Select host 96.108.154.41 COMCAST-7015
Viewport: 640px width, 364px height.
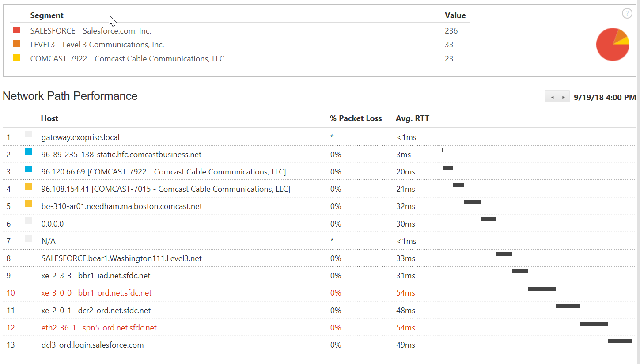coord(166,189)
